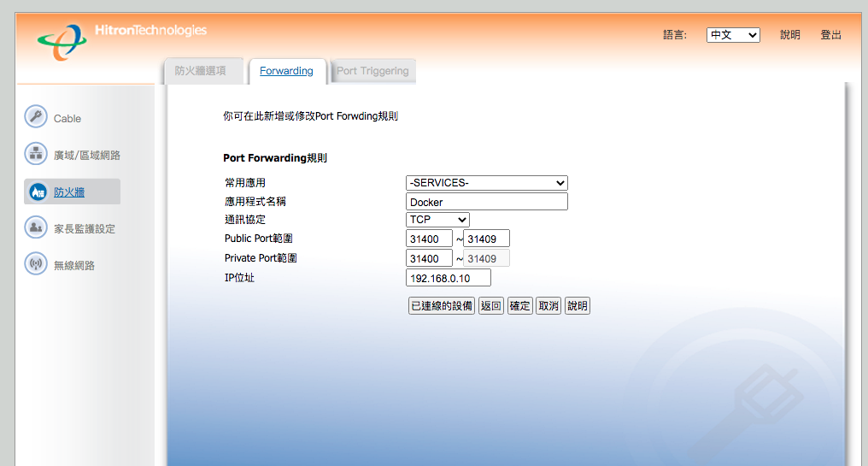Click the IP address field 192.168.0.10
The image size is (868, 466).
click(449, 278)
